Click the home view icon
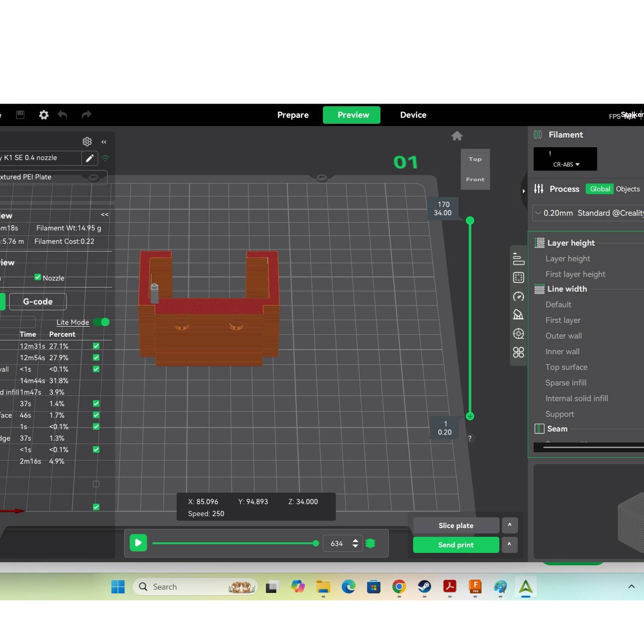The height and width of the screenshot is (644, 644). (457, 136)
